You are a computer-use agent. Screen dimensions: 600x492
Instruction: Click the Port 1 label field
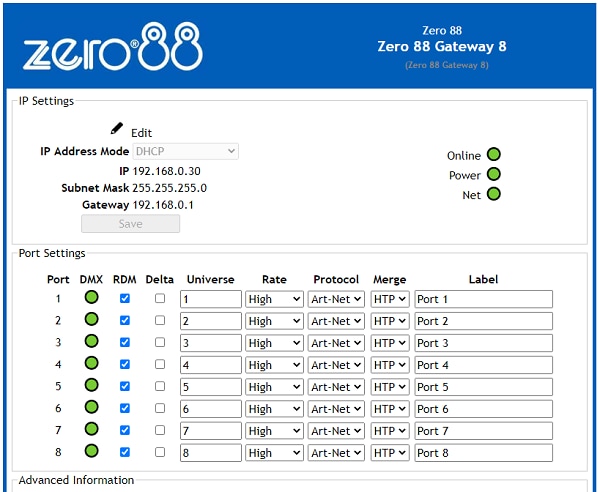pos(484,299)
